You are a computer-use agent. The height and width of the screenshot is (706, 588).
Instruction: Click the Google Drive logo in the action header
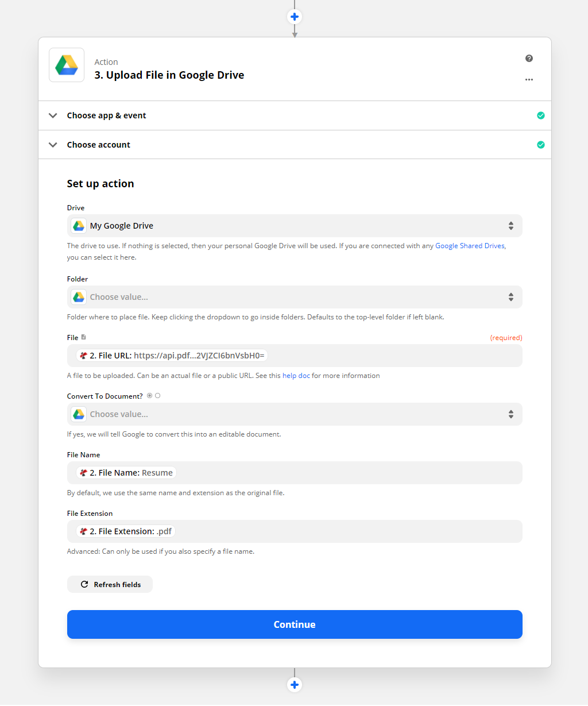(x=66, y=65)
